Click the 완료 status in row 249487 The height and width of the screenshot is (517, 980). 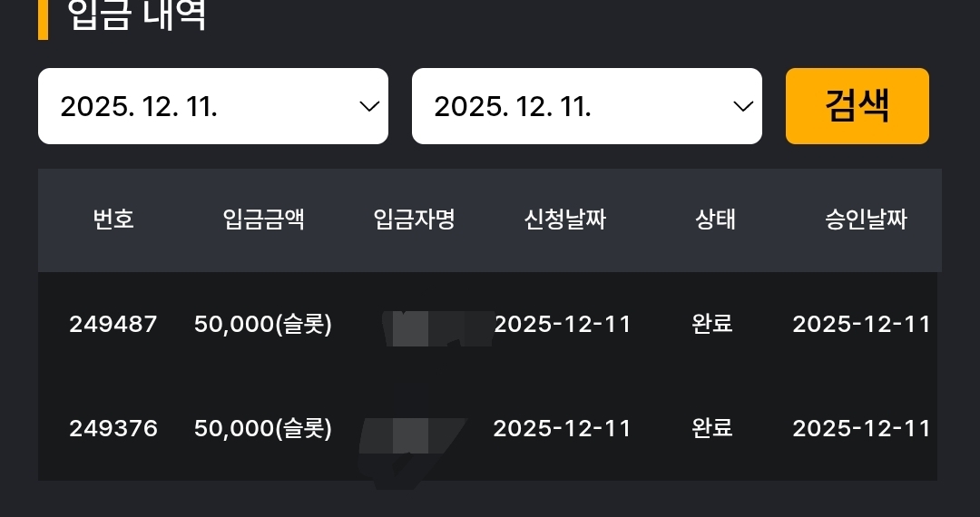712,324
